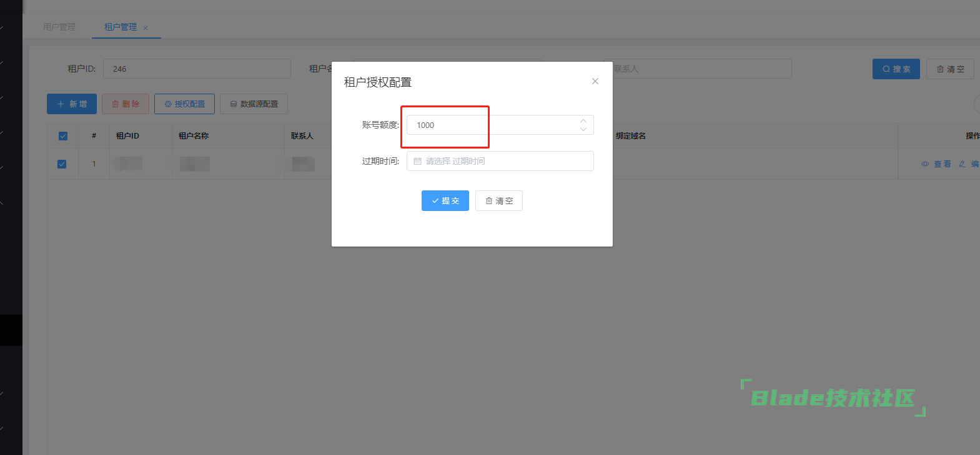Uncheck the row 1 checkbox

(x=62, y=164)
